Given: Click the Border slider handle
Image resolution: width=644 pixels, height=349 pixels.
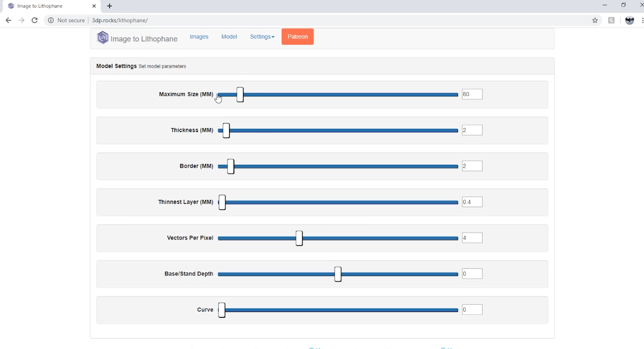Looking at the screenshot, I should tap(231, 166).
